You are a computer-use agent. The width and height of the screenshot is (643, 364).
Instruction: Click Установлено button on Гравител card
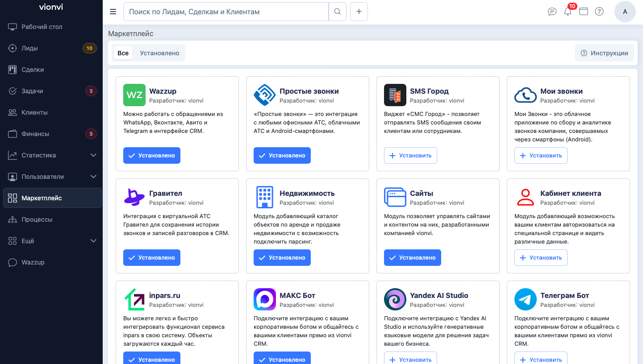pyautogui.click(x=152, y=258)
